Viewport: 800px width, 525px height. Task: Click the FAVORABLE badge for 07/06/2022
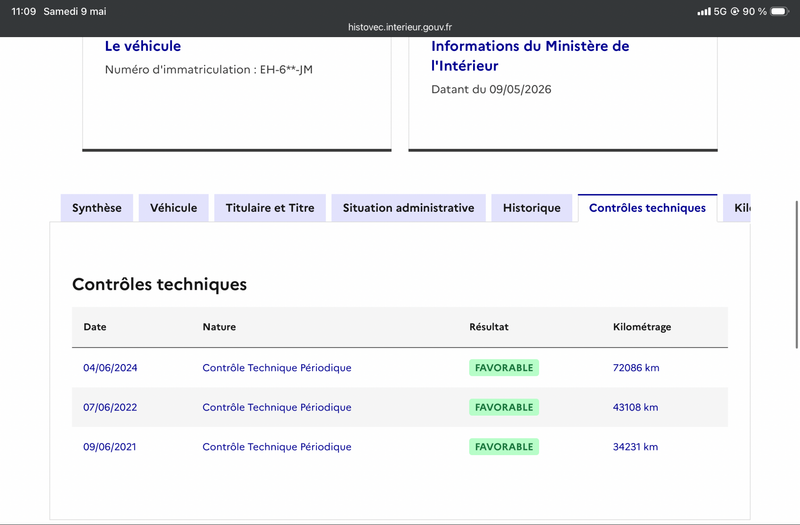pyautogui.click(x=504, y=407)
